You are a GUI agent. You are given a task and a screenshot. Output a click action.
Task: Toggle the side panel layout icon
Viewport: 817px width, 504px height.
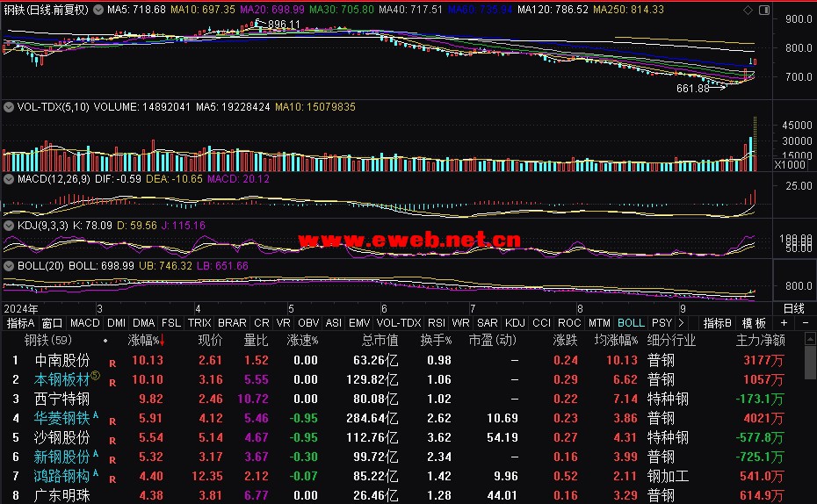tap(764, 10)
